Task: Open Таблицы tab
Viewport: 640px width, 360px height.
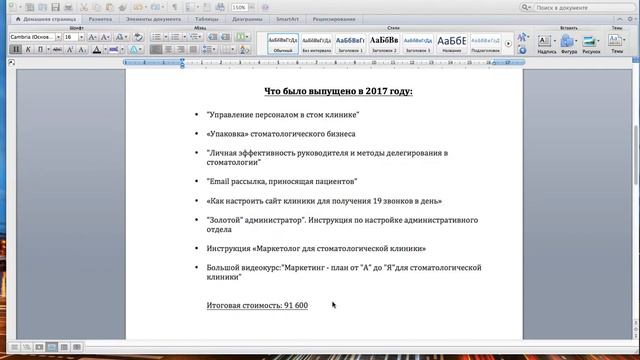Action: [206, 19]
